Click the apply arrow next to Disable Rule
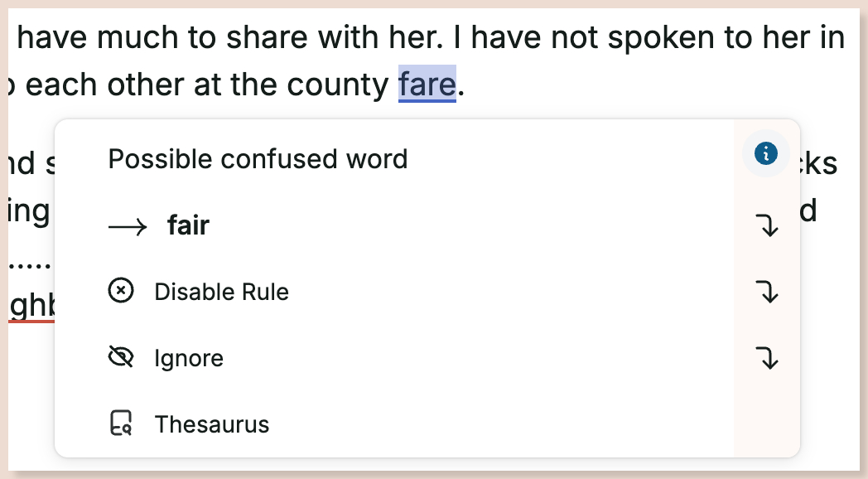The image size is (868, 479). point(768,292)
